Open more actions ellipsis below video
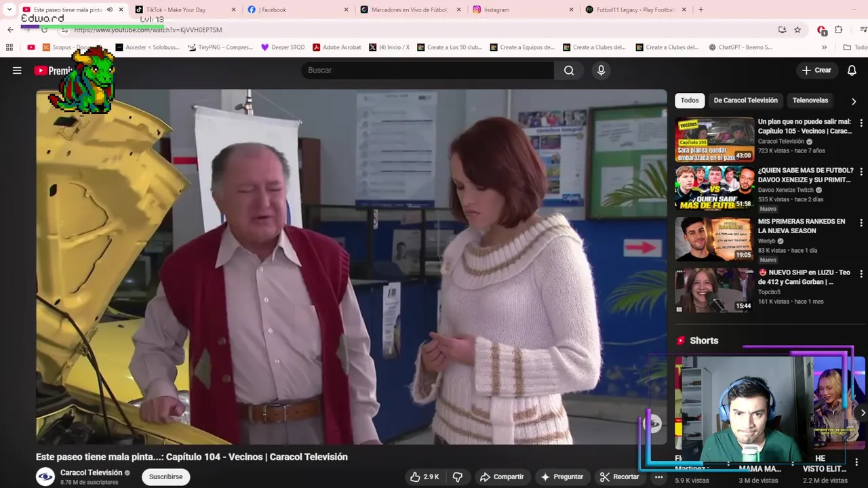868x488 pixels. coord(658,477)
